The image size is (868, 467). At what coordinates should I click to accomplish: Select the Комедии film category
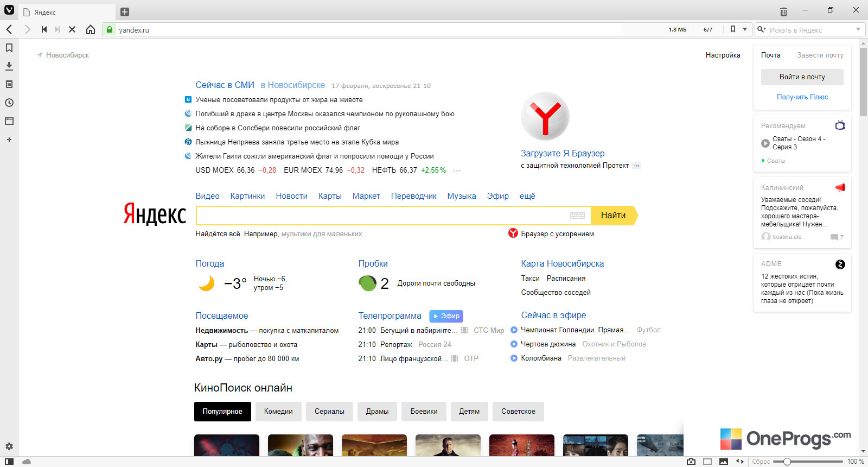(278, 412)
